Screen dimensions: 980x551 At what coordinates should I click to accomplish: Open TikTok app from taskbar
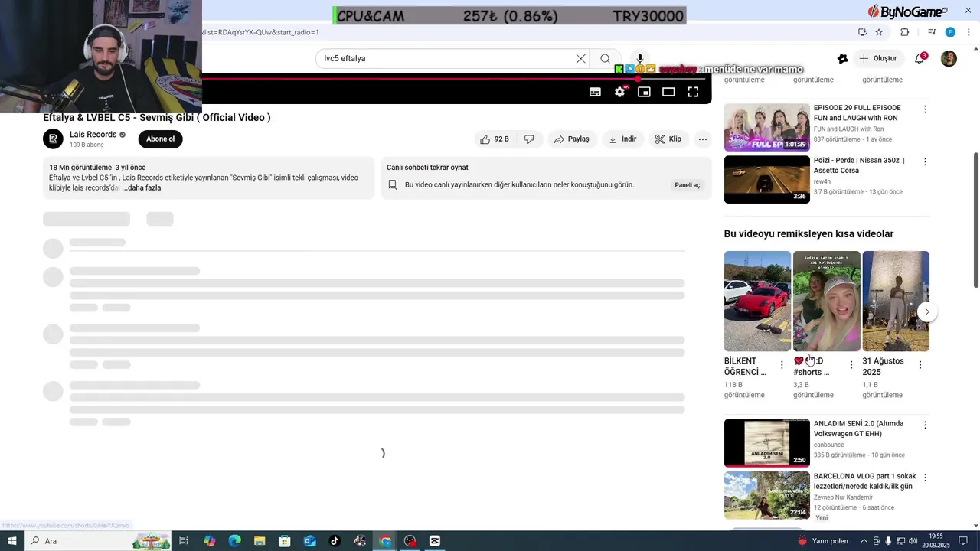[335, 541]
